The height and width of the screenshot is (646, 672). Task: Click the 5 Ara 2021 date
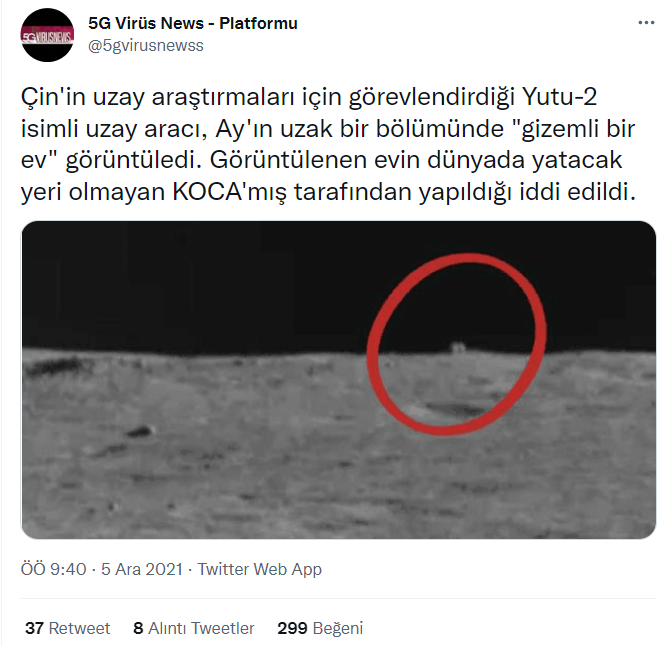(142, 569)
